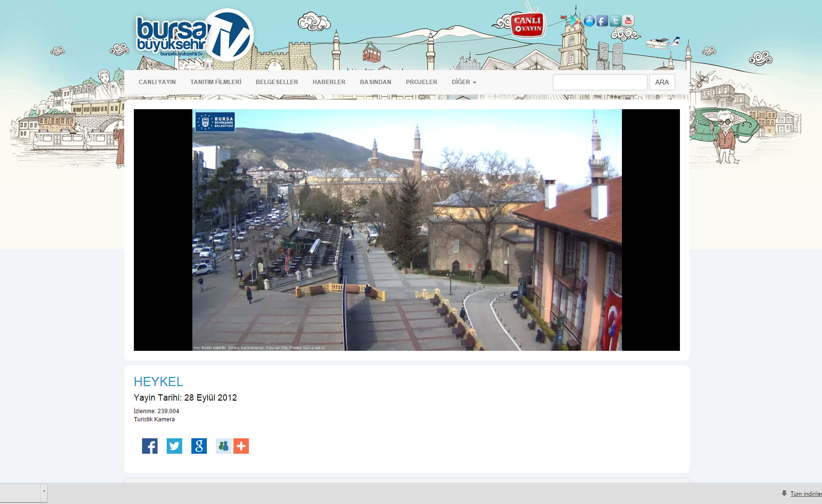Screen dimensions: 822x504
Task: Share video via Google share button
Action: pyautogui.click(x=199, y=446)
